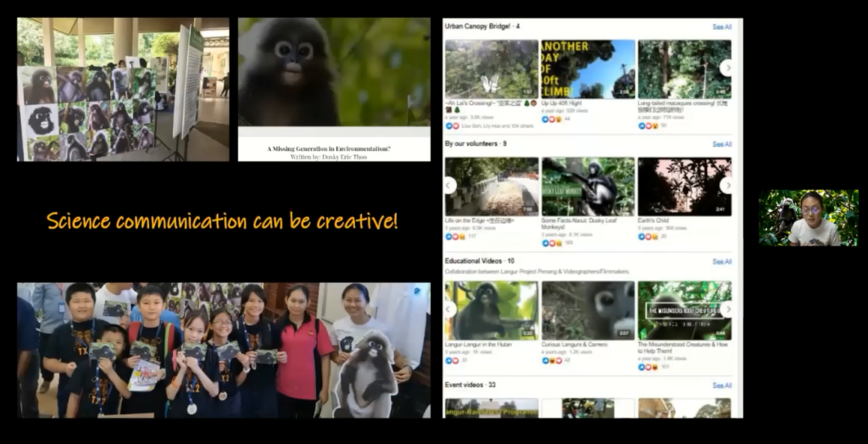Screen dimensions: 868x444
Task: Click next arrow in Educational Videos row
Action: click(x=726, y=309)
